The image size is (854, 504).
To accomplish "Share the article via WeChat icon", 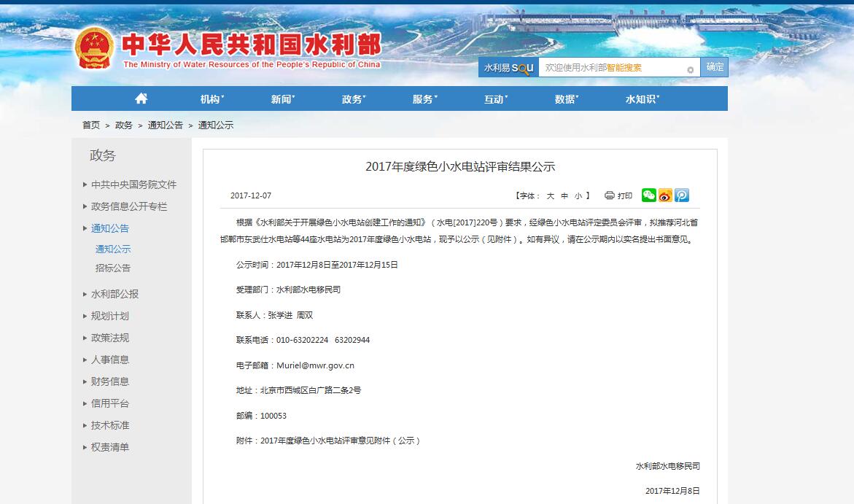I will [x=648, y=195].
